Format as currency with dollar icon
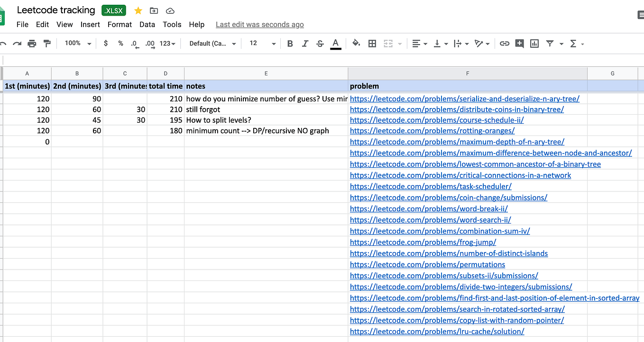 105,44
